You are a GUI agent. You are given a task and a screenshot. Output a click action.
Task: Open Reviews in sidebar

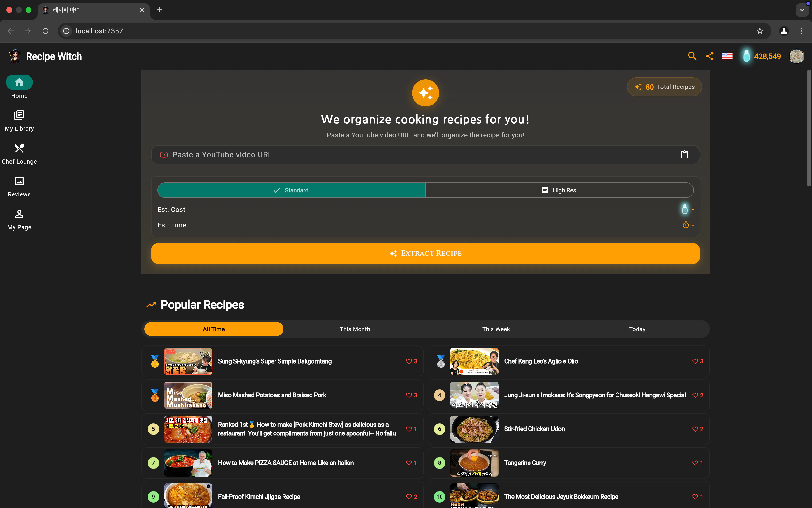pos(19,187)
